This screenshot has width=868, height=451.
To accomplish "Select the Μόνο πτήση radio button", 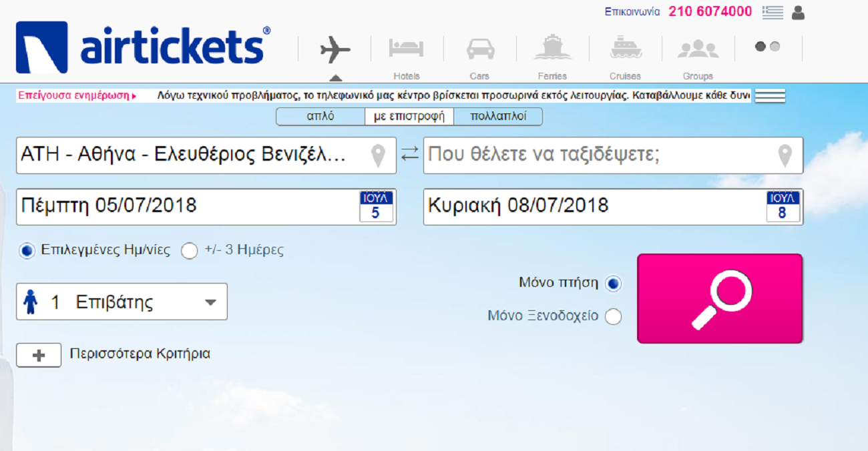I will coord(613,284).
